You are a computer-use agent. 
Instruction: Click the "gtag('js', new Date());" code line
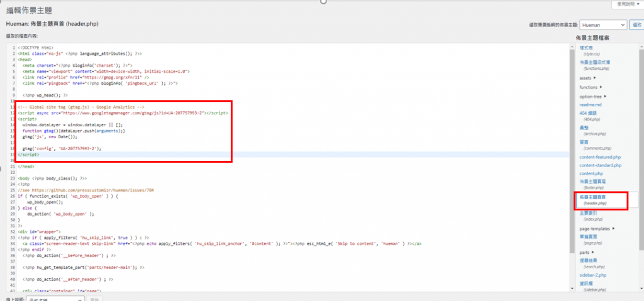coord(50,136)
